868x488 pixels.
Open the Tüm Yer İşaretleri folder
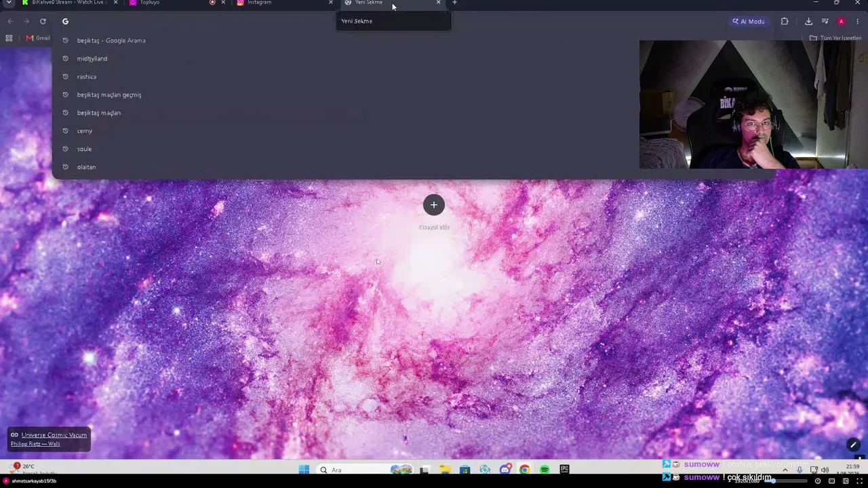tap(835, 38)
